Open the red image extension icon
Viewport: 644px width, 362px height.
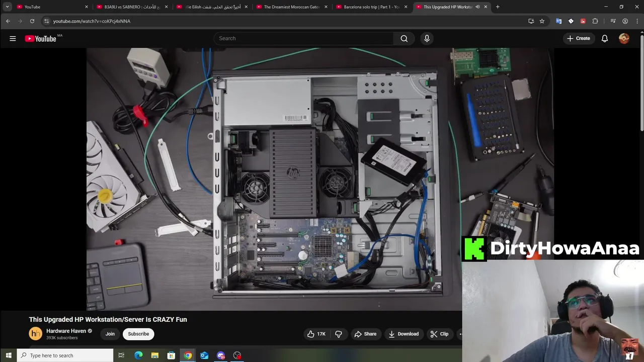[583, 21]
